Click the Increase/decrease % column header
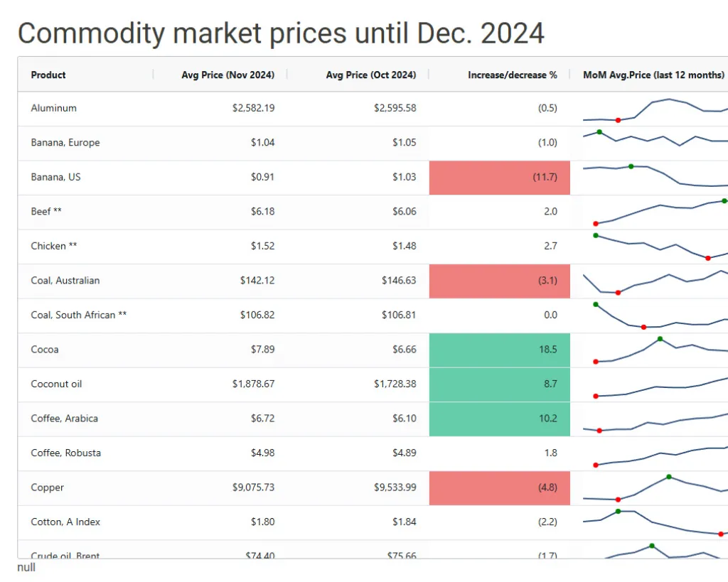 pyautogui.click(x=512, y=75)
